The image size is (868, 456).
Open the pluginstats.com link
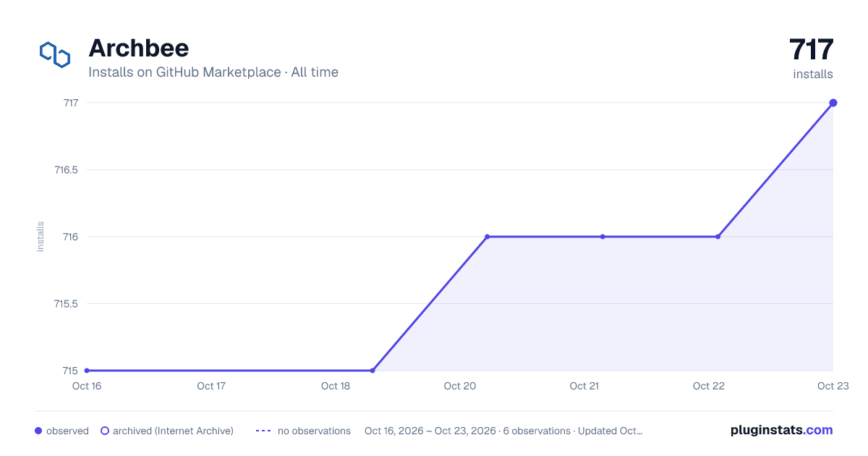[x=781, y=430]
